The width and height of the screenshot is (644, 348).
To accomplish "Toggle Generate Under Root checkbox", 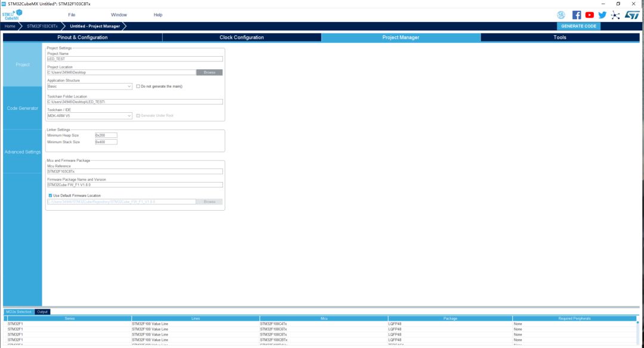I will pyautogui.click(x=138, y=116).
